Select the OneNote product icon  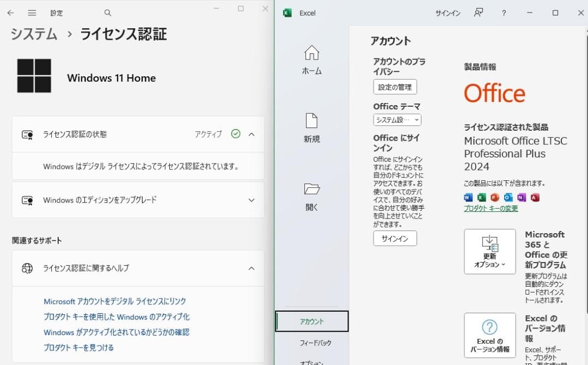coord(522,197)
